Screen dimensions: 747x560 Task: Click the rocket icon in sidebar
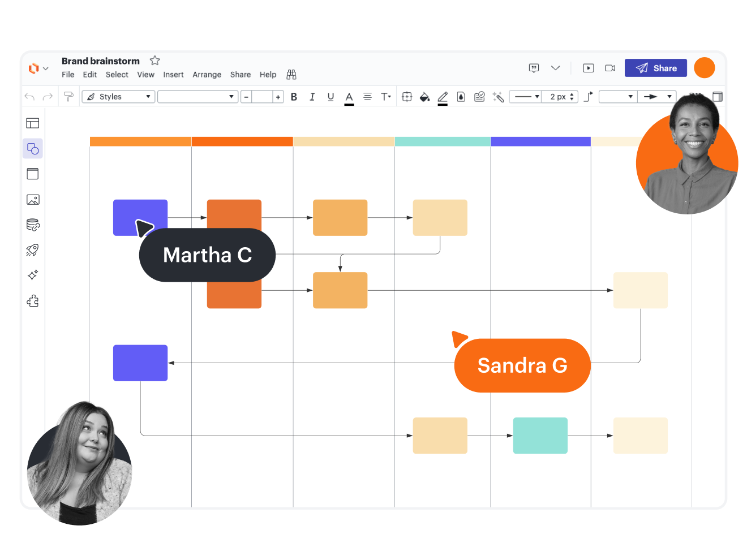pyautogui.click(x=33, y=250)
